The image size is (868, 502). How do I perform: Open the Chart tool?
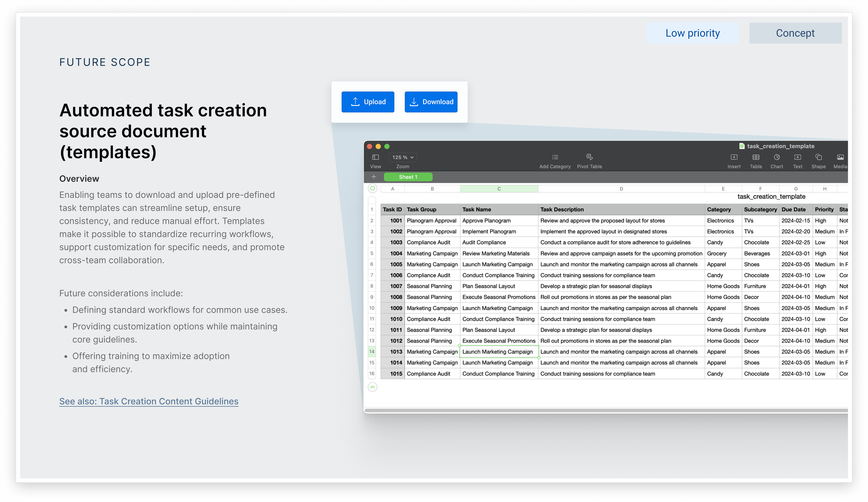[x=776, y=157]
